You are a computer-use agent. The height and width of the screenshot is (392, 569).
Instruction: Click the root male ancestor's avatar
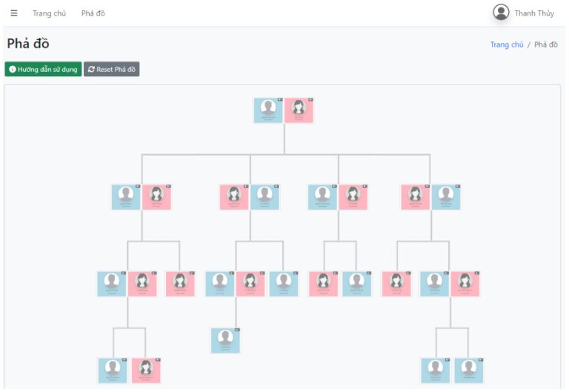tap(268, 107)
